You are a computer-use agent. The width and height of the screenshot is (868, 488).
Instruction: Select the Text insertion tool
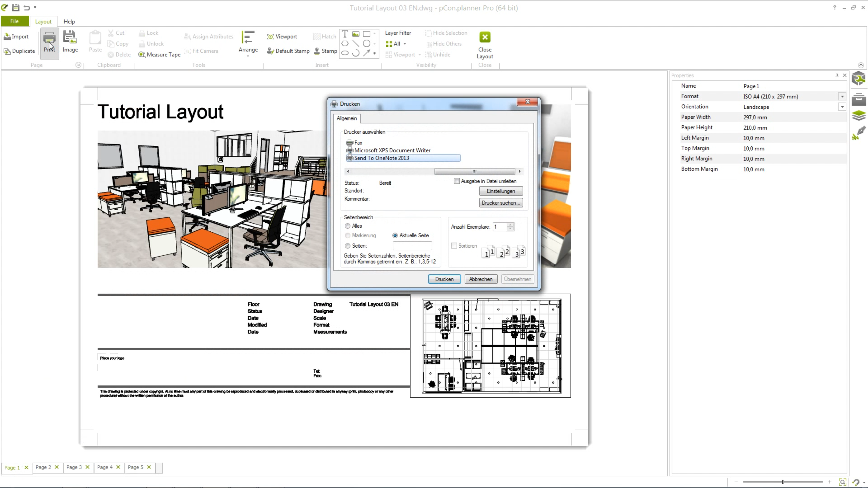(x=345, y=33)
